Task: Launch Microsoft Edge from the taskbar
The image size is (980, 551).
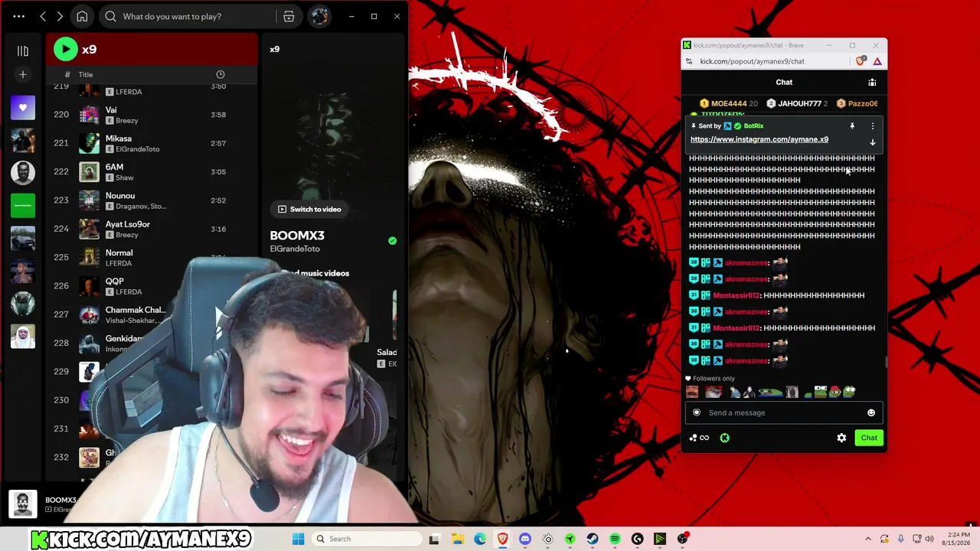Action: coord(480,539)
